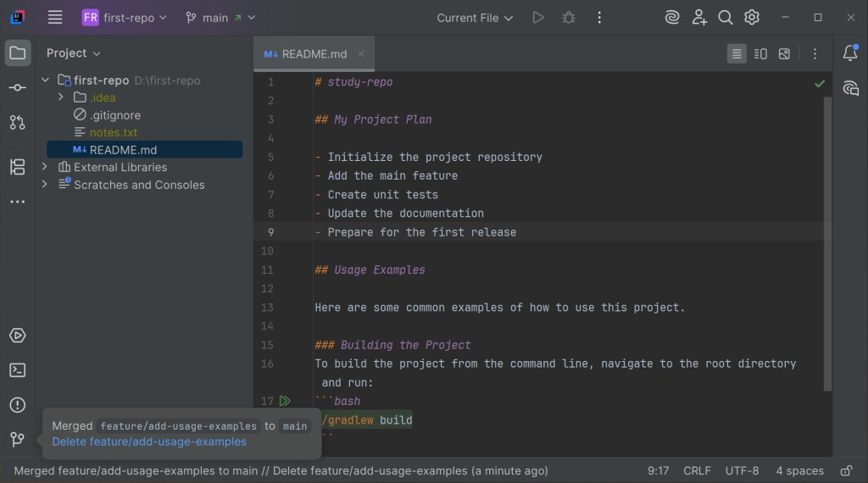
Task: Select README.md in project tree
Action: 144,149
